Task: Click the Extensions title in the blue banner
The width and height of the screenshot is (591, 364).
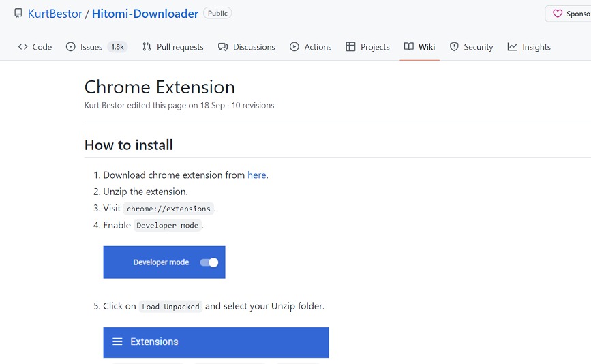Action: (x=154, y=342)
